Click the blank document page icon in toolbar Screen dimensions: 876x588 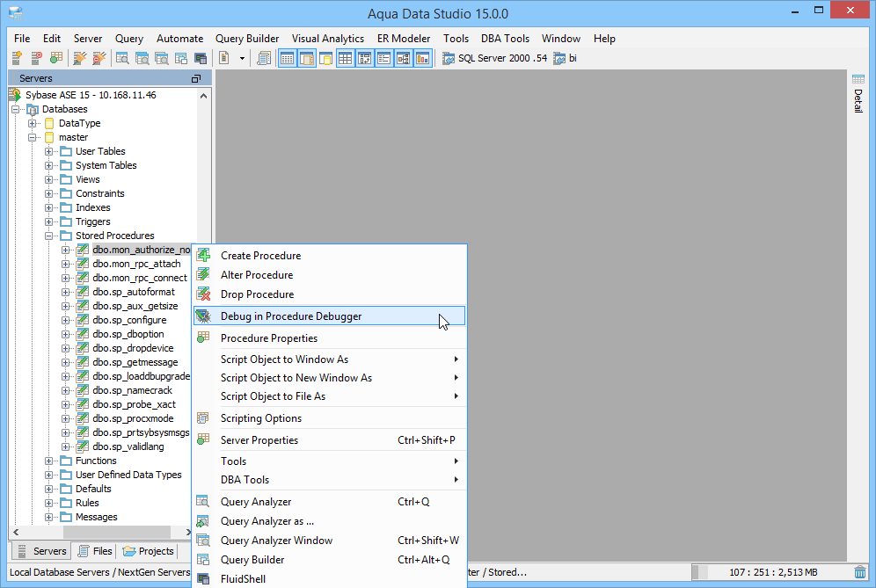(224, 58)
